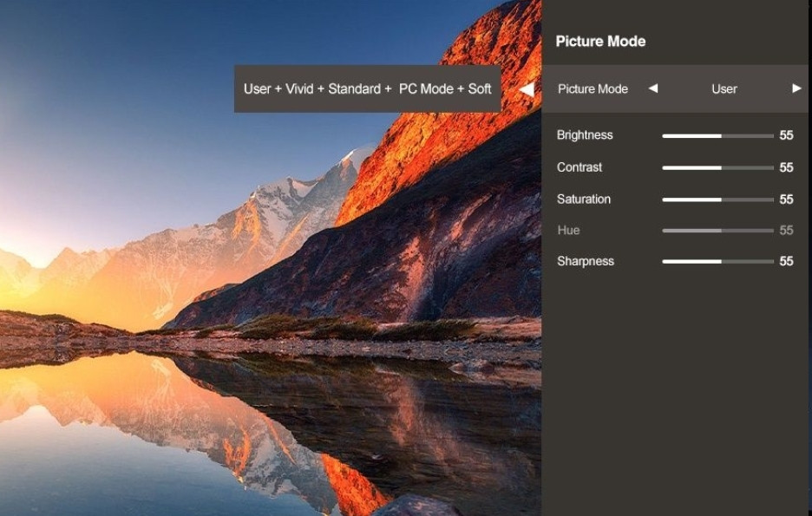Image resolution: width=812 pixels, height=516 pixels.
Task: Click the left arrow beside Picture Mode
Action: 653,88
